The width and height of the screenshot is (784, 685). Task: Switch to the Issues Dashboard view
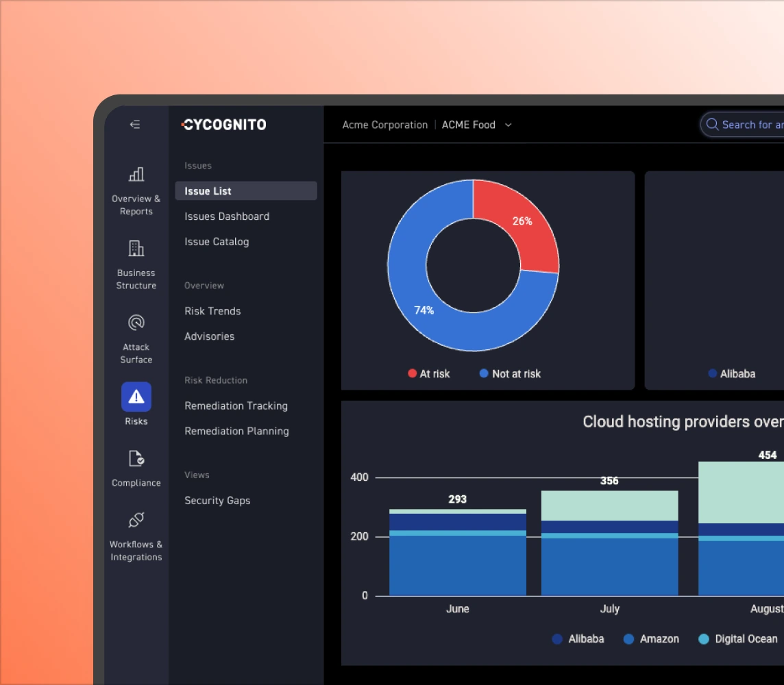(x=227, y=216)
